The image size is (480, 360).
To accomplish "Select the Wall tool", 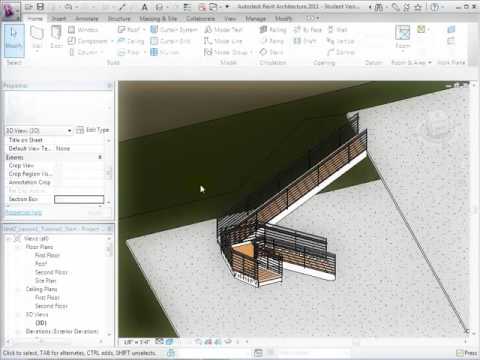I will [37, 37].
